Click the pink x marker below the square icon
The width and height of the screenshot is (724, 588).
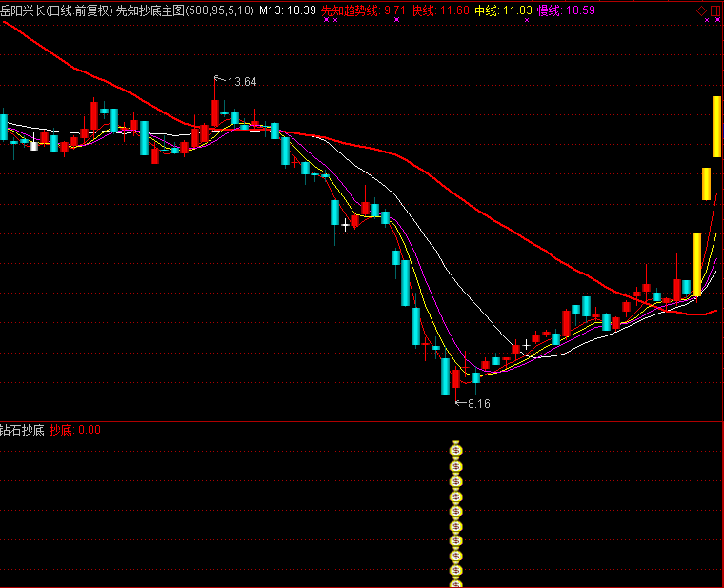tap(715, 21)
